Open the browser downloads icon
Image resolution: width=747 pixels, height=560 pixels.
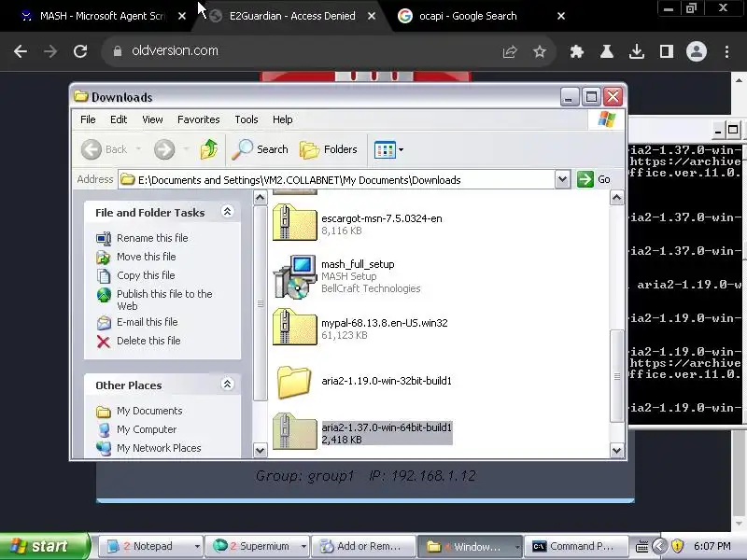[637, 51]
